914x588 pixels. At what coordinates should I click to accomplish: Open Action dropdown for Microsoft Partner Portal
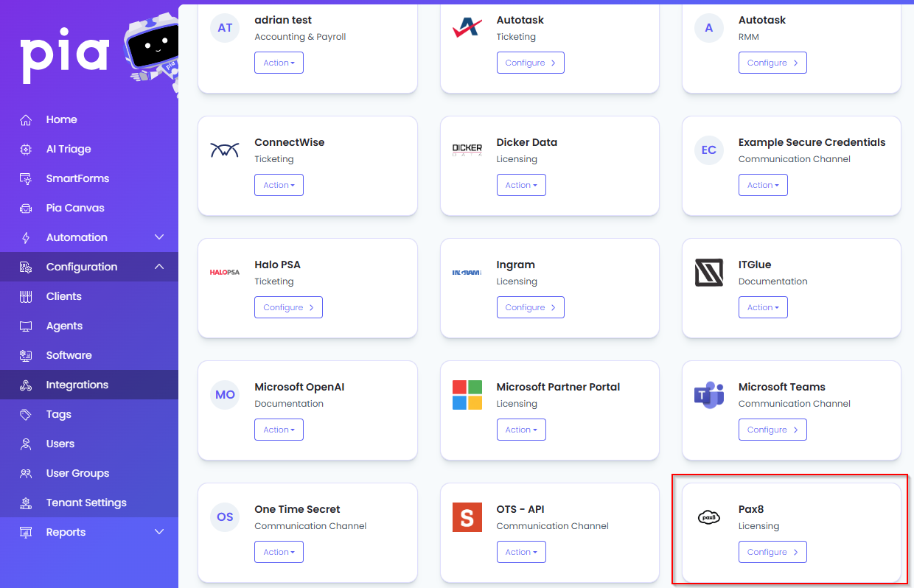521,430
